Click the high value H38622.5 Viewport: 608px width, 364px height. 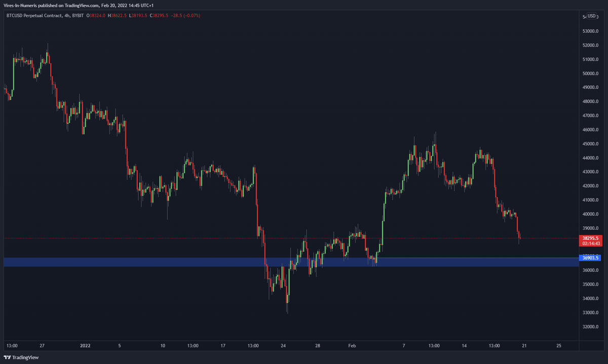(118, 16)
